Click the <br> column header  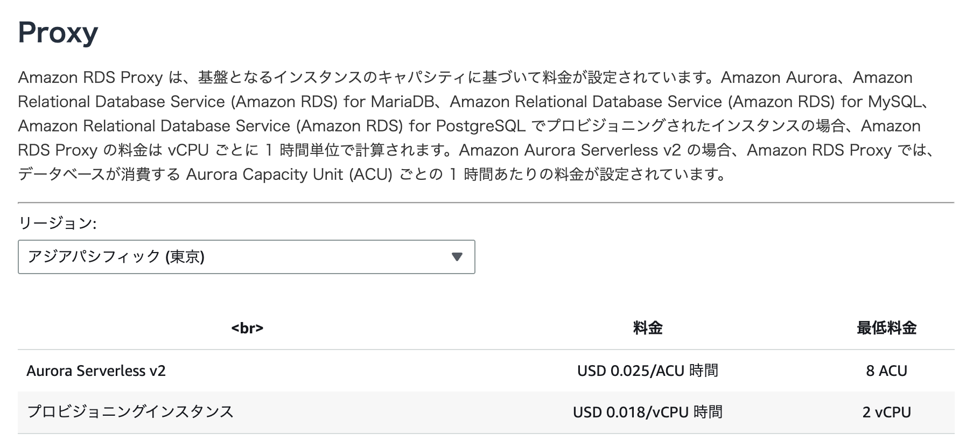(x=248, y=328)
